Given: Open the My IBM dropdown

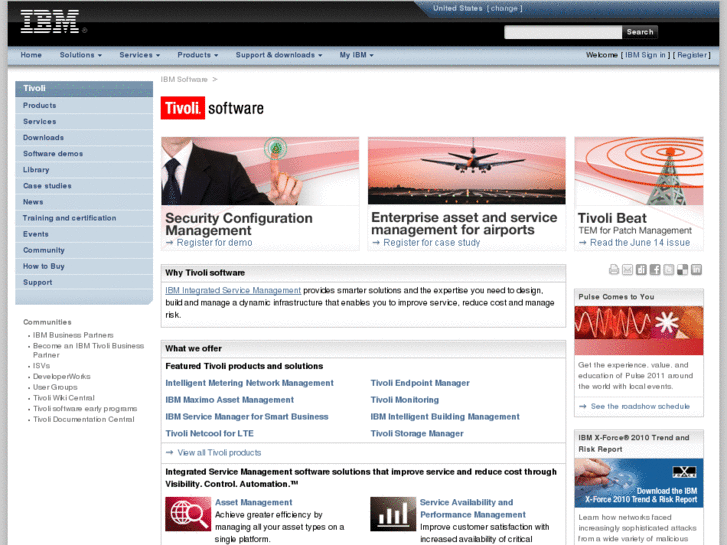Looking at the screenshot, I should tap(356, 55).
